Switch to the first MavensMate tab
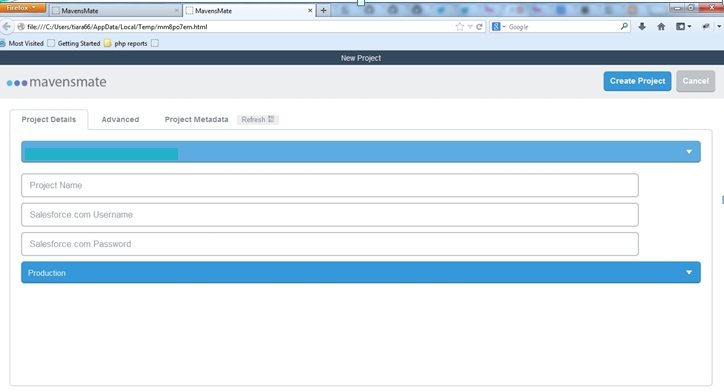Screen dimensions: 724x392 [x=115, y=10]
